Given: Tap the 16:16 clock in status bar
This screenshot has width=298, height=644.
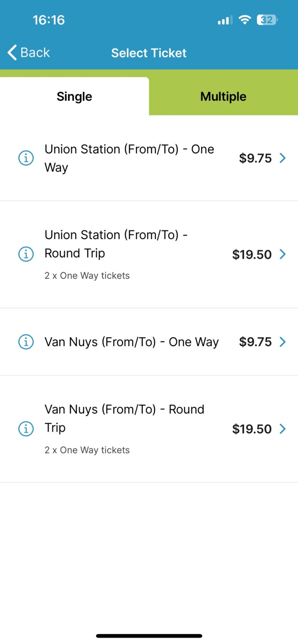Looking at the screenshot, I should coord(49,20).
